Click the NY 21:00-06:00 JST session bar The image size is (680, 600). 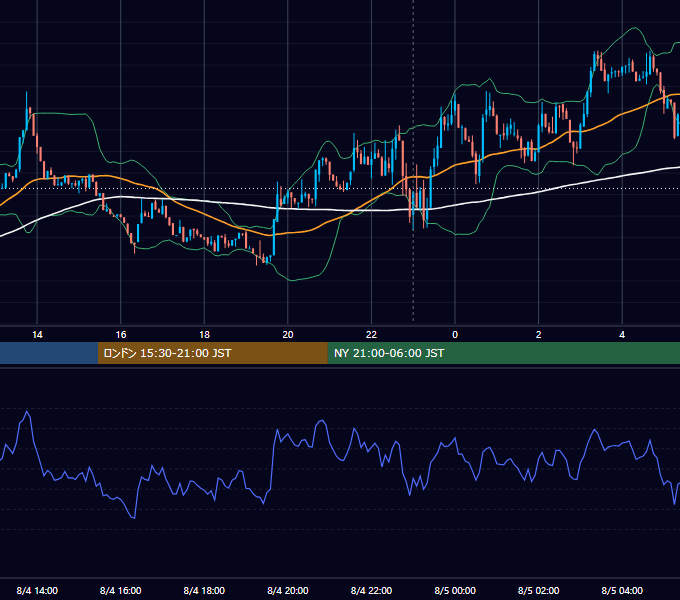pyautogui.click(x=503, y=353)
